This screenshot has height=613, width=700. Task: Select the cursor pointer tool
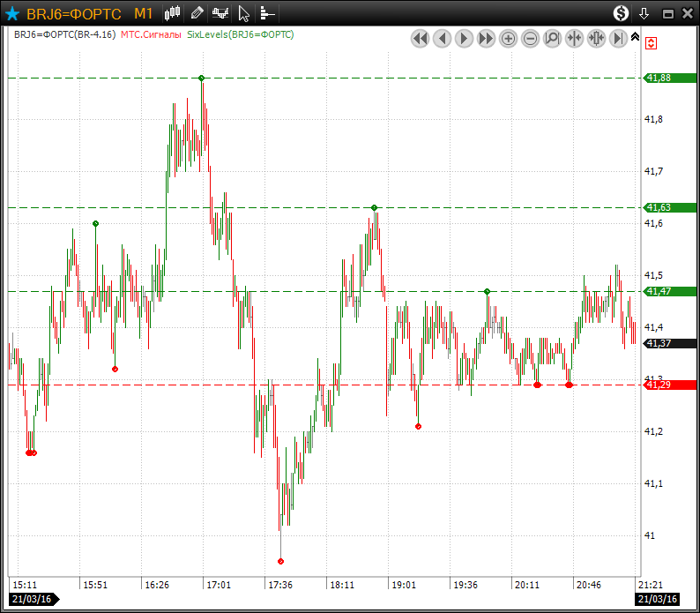point(243,13)
